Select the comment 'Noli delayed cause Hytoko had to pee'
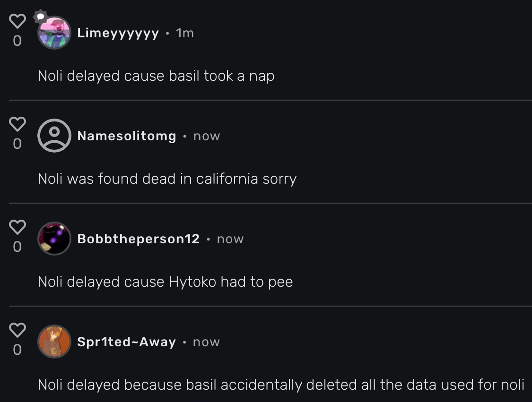 tap(165, 282)
